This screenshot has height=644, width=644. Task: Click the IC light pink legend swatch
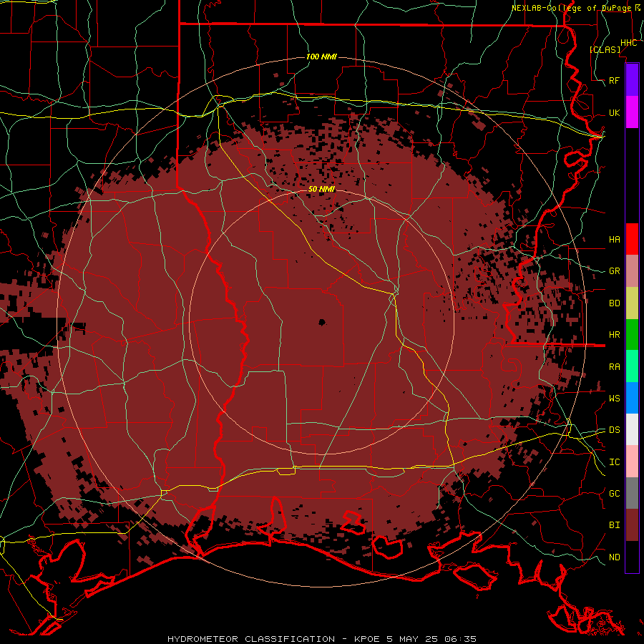[x=632, y=462]
